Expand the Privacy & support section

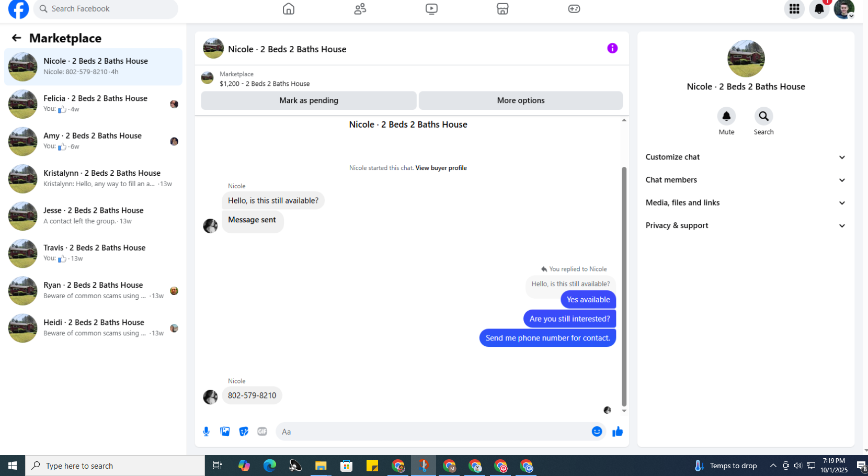pos(746,225)
